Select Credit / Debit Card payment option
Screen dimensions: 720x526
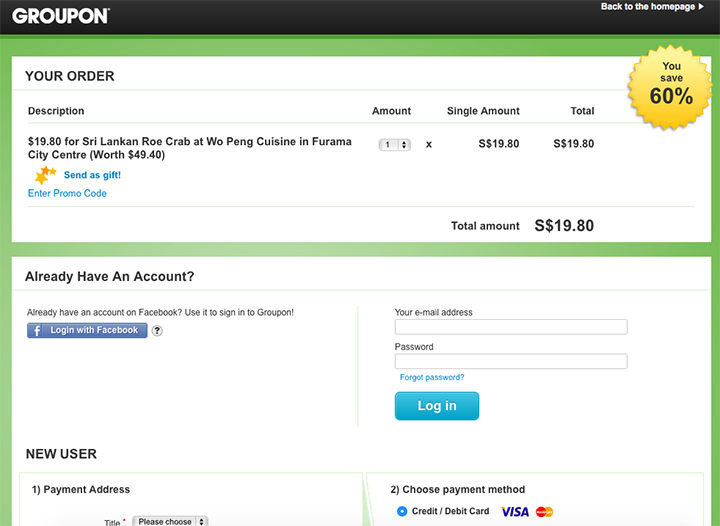click(x=402, y=511)
